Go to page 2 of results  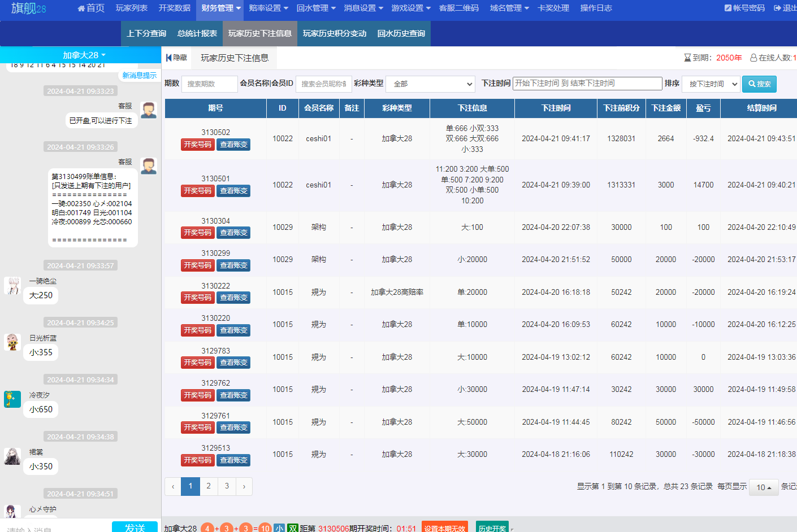[209, 486]
